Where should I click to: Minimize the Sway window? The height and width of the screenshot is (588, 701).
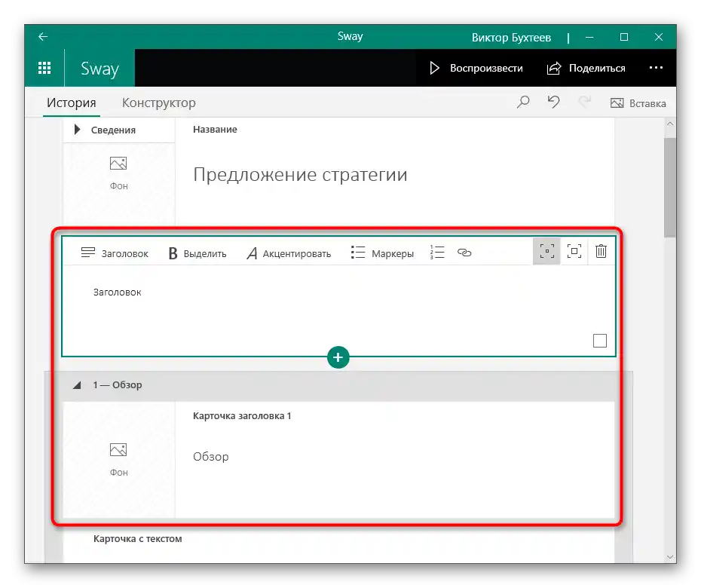(x=589, y=37)
